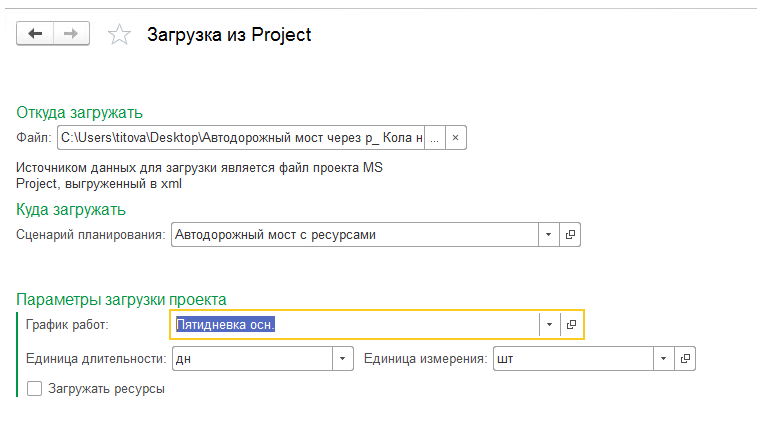767x430 pixels.
Task: Expand the Единица длительности dropdown
Action: pyautogui.click(x=343, y=359)
